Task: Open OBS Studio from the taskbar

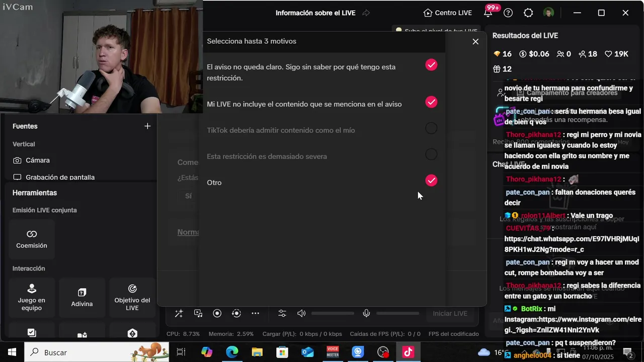Action: [383, 352]
